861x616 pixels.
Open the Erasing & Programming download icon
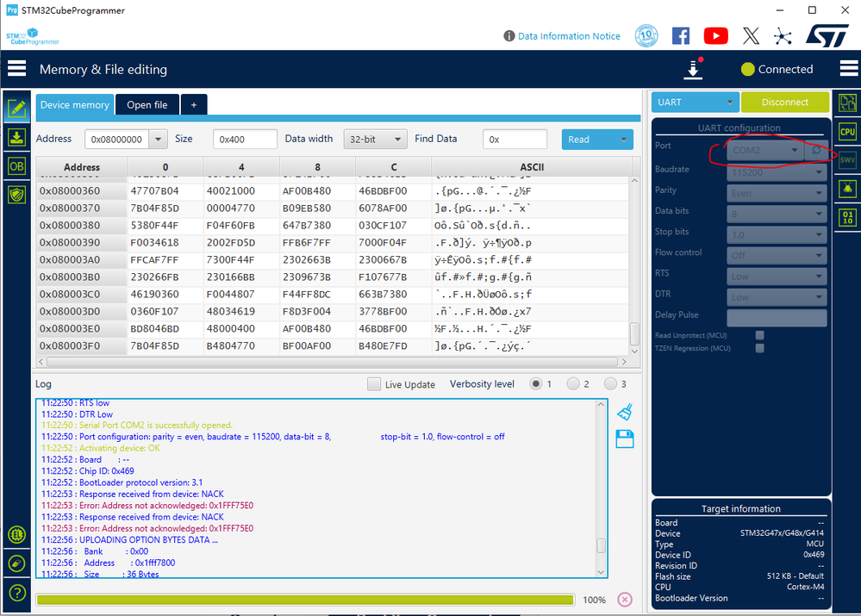click(x=16, y=137)
